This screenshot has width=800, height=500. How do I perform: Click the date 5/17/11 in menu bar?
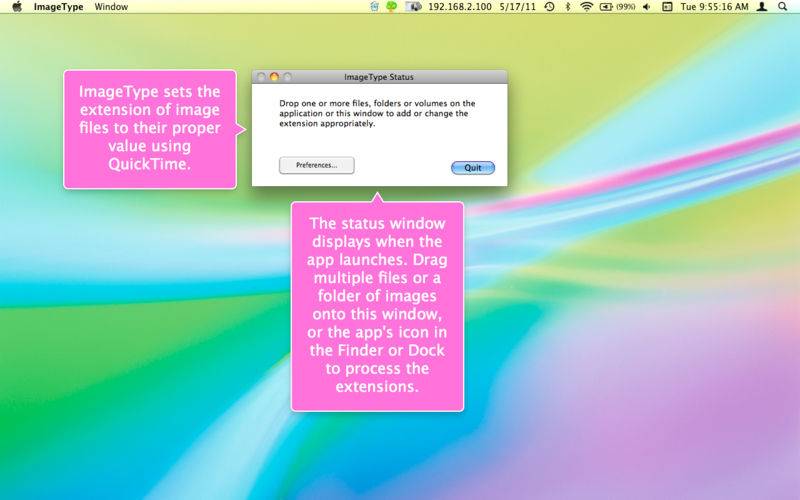[517, 7]
